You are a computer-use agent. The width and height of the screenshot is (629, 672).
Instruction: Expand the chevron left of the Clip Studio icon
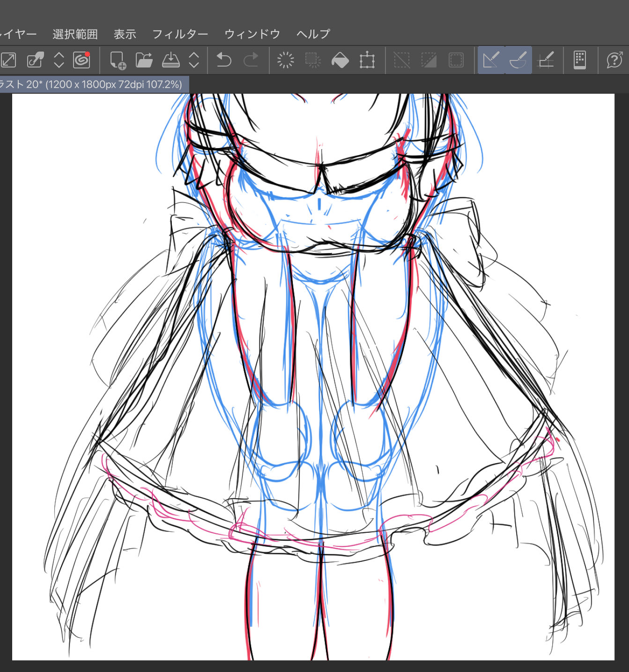pyautogui.click(x=59, y=60)
